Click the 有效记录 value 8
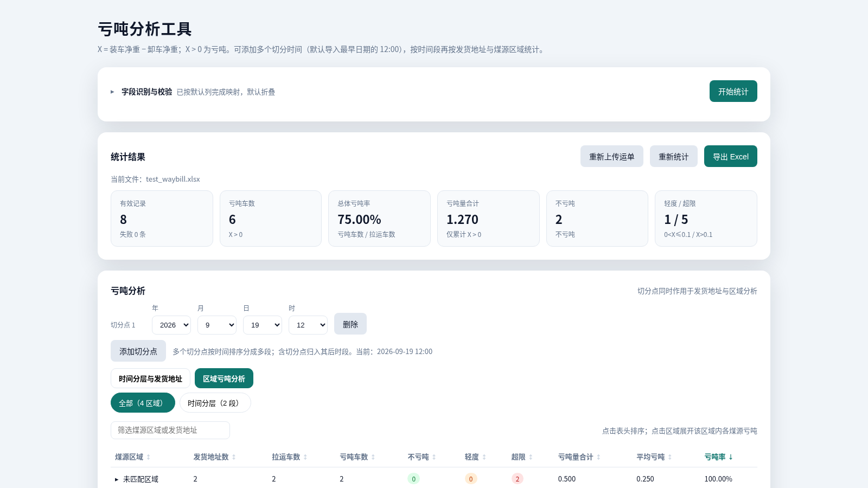Viewport: 868px width, 488px height. (123, 220)
